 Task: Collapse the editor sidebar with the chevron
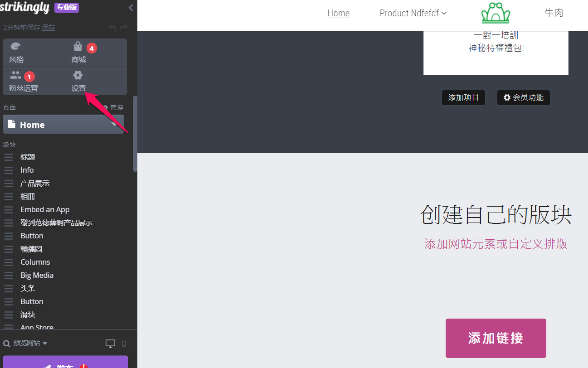point(131,7)
